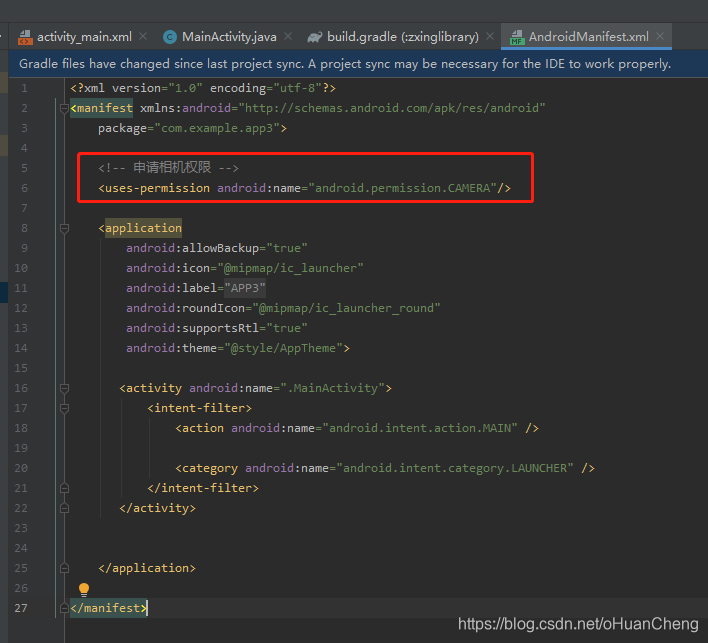The image size is (708, 643).
Task: Click the @mipmap/ic_launcher icon value
Action: [290, 268]
